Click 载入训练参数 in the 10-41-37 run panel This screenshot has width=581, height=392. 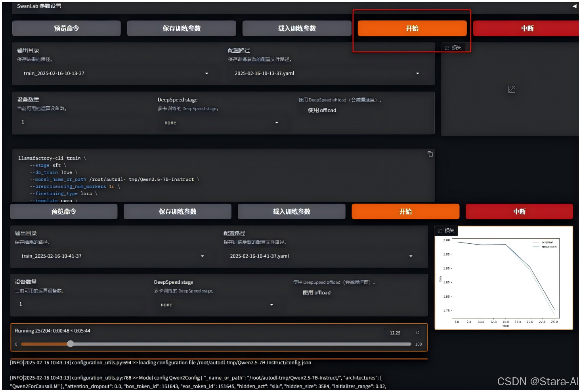click(x=291, y=212)
